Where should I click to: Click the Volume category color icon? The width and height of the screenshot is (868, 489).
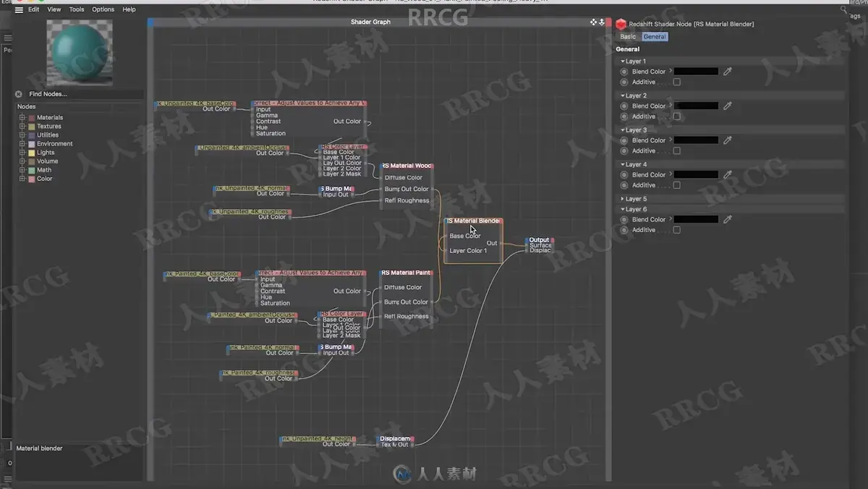[32, 161]
